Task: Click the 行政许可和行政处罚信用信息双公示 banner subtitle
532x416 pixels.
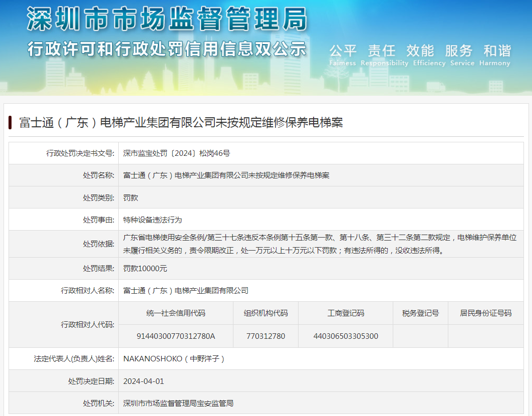Action: pos(167,49)
